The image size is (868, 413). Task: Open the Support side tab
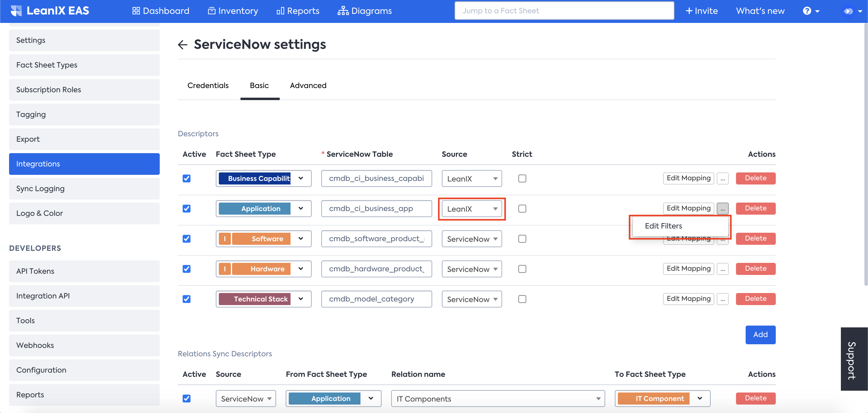tap(854, 359)
